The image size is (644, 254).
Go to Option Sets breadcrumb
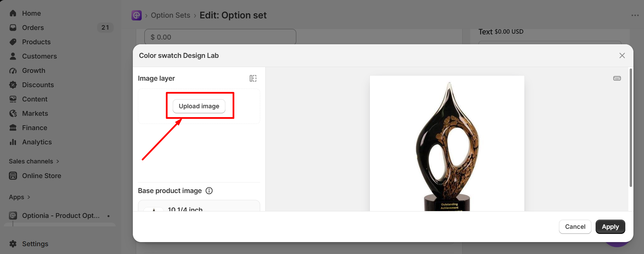click(170, 15)
